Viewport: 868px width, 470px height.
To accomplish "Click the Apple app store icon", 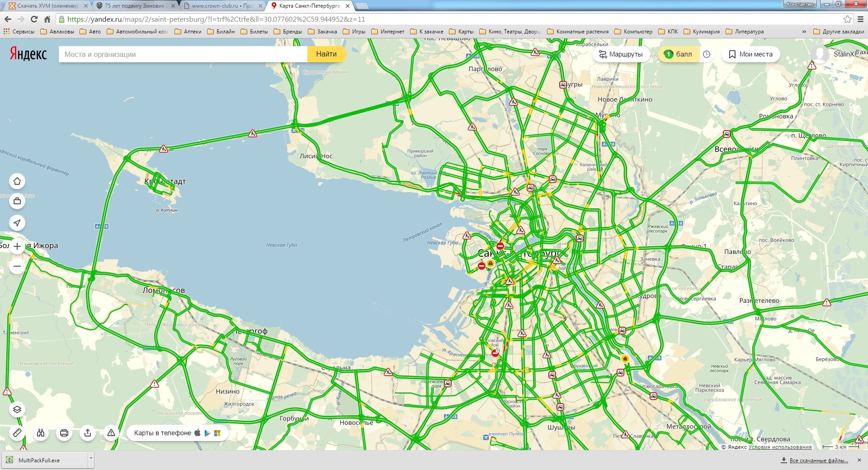I will (198, 433).
